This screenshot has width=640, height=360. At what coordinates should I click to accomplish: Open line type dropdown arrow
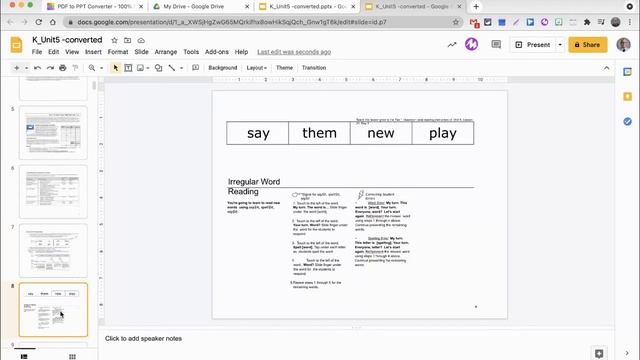(181, 68)
